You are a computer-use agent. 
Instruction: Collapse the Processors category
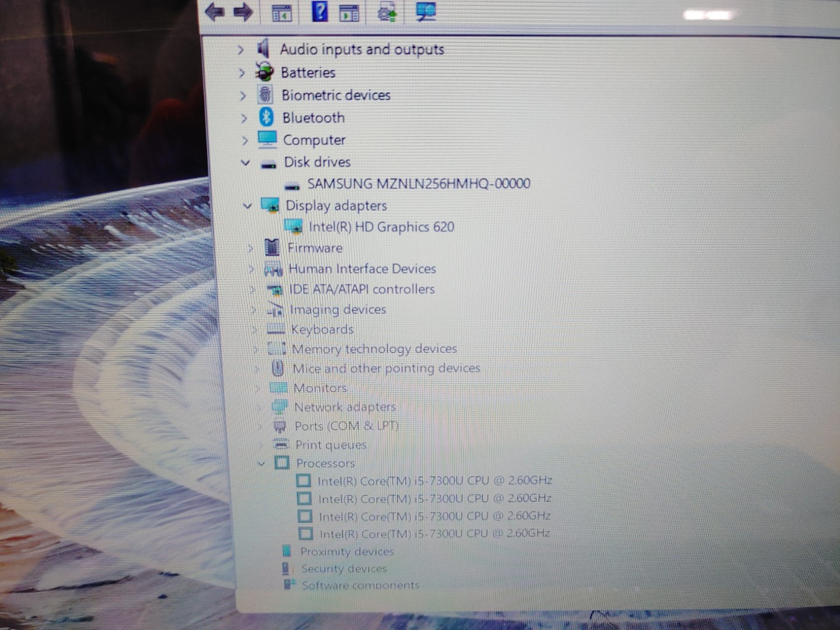tap(261, 464)
